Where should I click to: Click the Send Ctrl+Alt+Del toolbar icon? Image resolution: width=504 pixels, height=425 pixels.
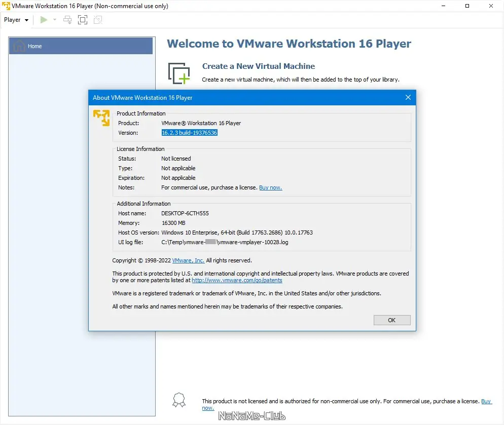(x=67, y=20)
